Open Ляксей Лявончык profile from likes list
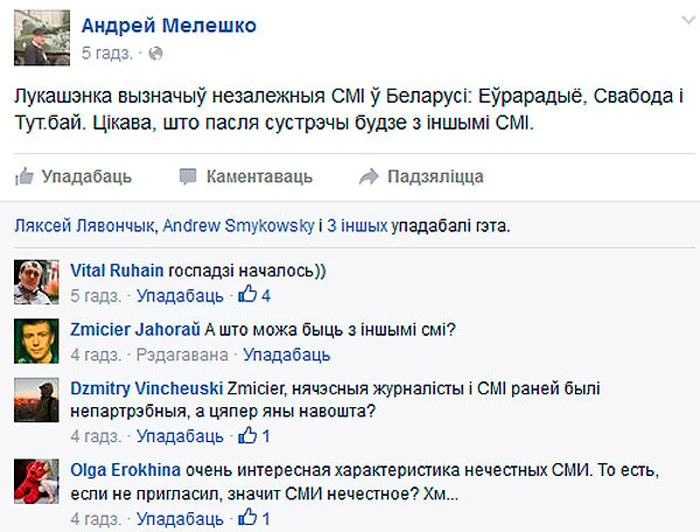The width and height of the screenshot is (700, 532). pyautogui.click(x=84, y=226)
